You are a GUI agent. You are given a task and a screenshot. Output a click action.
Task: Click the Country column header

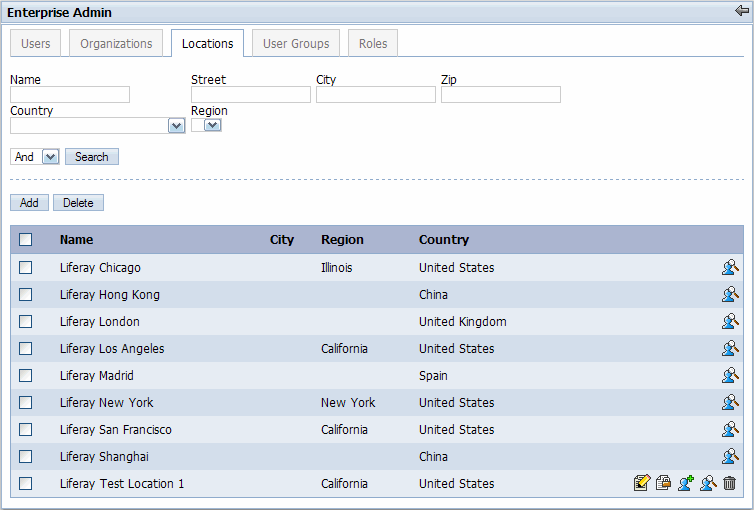tap(443, 239)
